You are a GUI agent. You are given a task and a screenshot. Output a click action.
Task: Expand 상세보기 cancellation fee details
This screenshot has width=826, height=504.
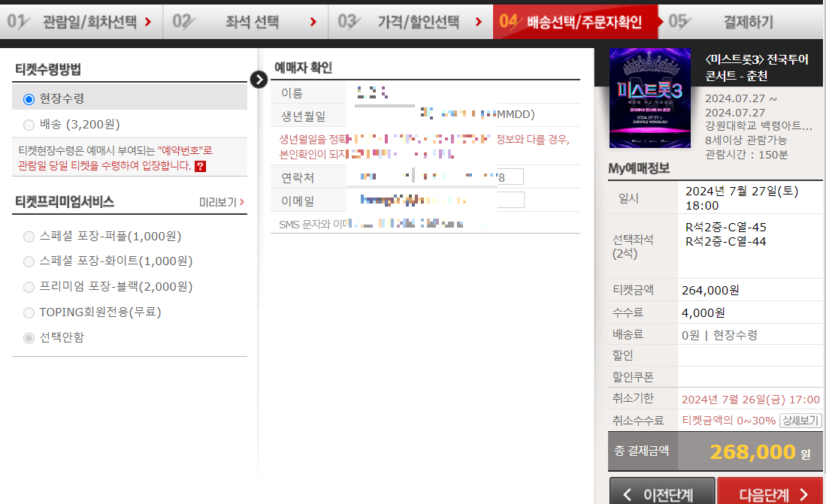799,420
